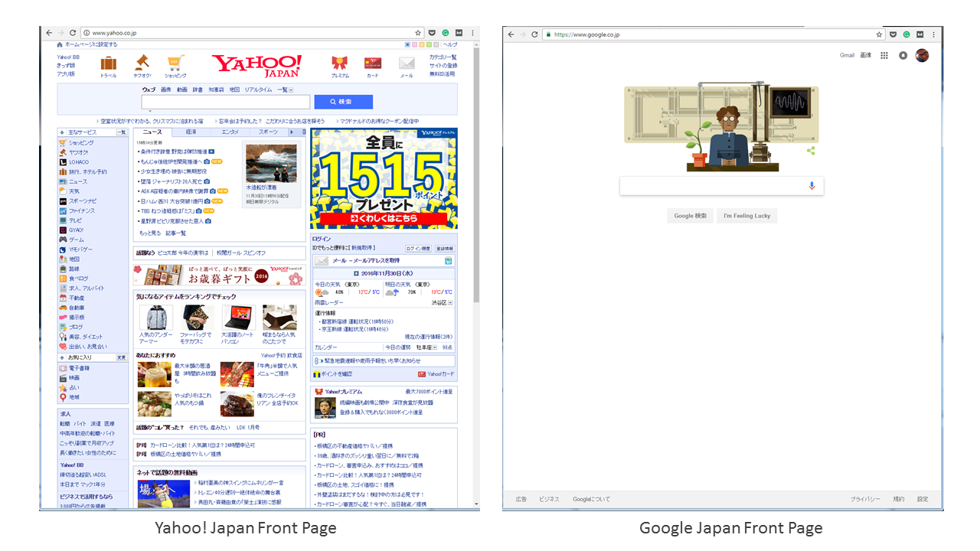Click the blue Yahoo 検索 search button
980x551 pixels.
tap(344, 102)
